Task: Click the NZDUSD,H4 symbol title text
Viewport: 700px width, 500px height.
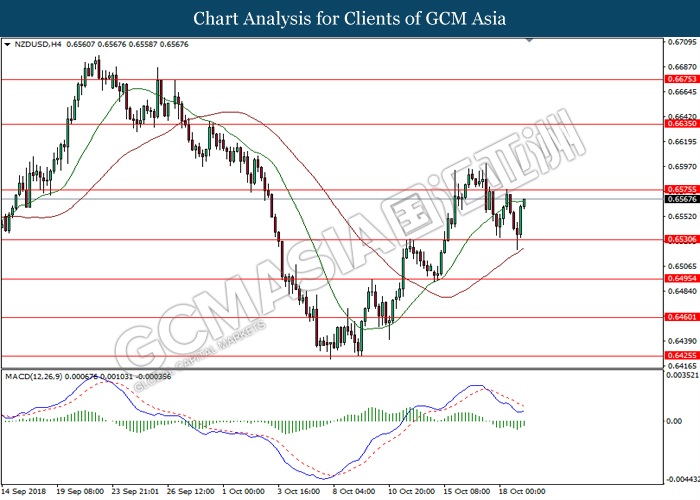Action: pyautogui.click(x=38, y=45)
